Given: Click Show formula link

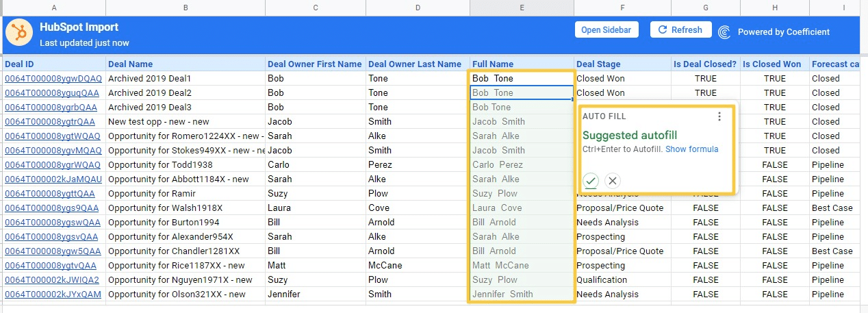Looking at the screenshot, I should [691, 149].
